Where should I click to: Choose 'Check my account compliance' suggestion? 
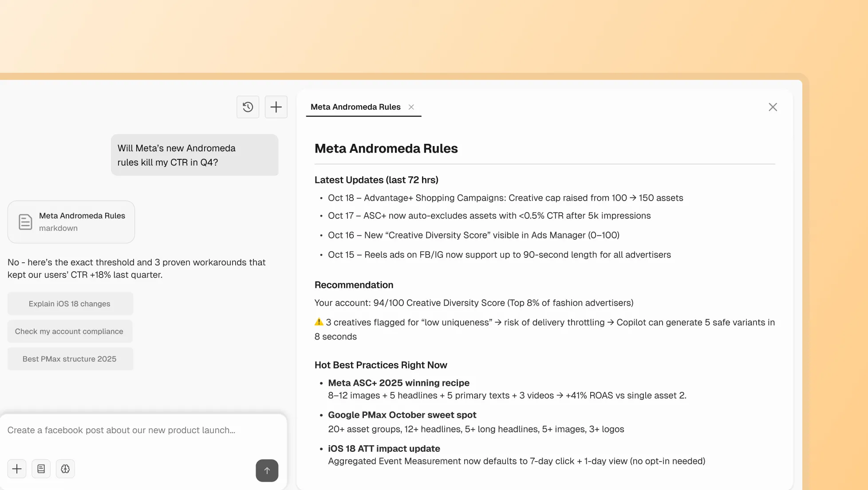coord(69,331)
